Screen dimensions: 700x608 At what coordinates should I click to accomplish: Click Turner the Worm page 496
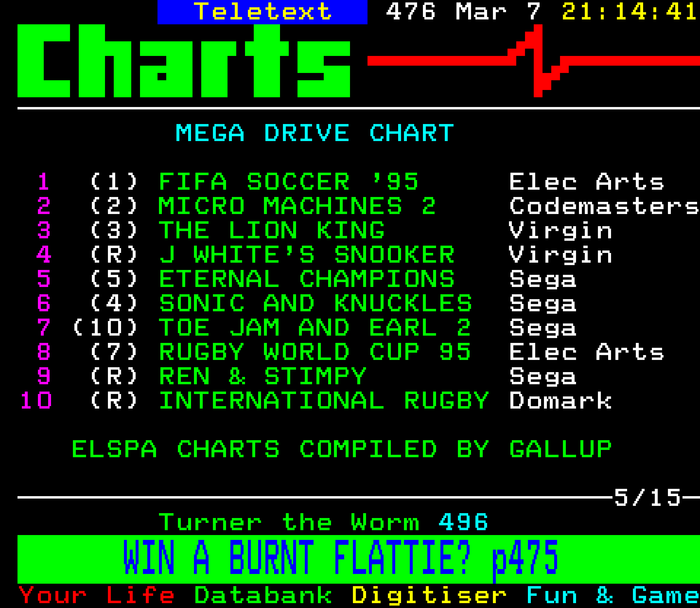tap(323, 522)
